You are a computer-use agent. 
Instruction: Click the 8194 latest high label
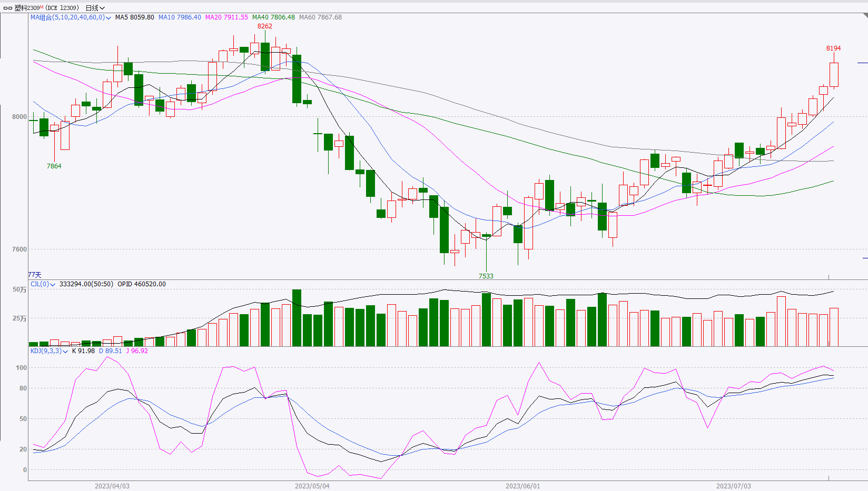coord(833,48)
